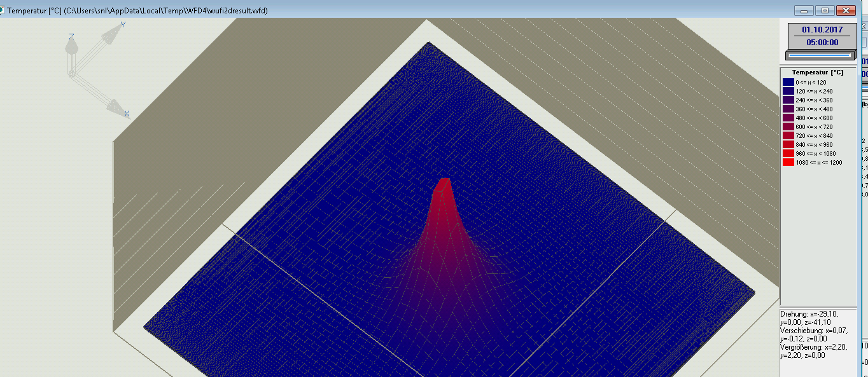Choose the 720 <= x < 840 legend swatch
Image resolution: width=868 pixels, height=377 pixels.
pyautogui.click(x=788, y=136)
